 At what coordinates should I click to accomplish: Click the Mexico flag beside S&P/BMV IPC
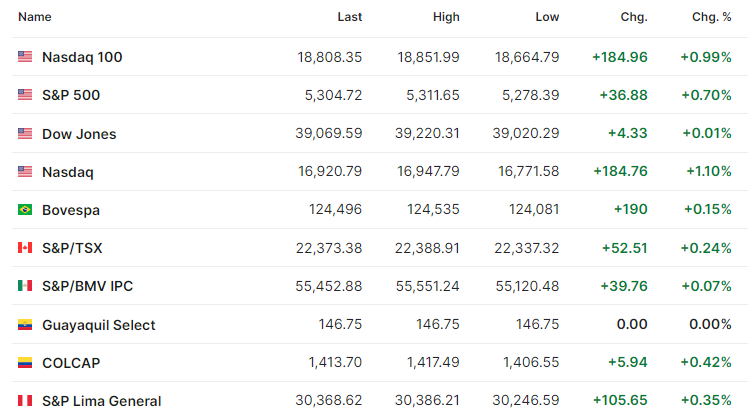point(25,286)
